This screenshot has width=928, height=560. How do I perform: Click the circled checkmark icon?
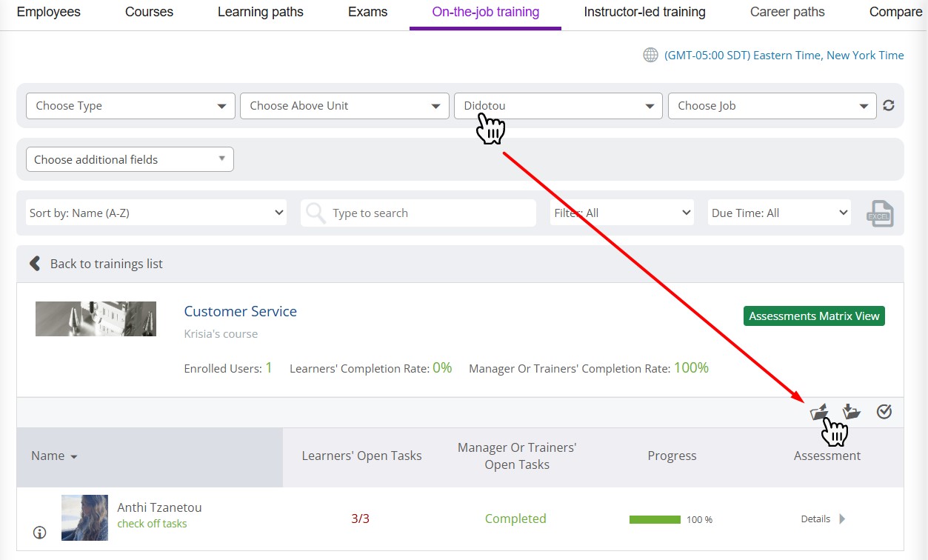tap(884, 412)
